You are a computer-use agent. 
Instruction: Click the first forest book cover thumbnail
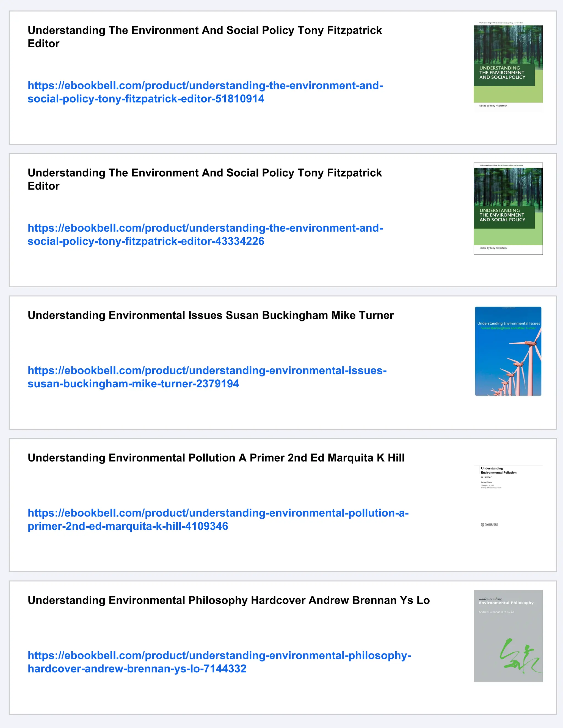pyautogui.click(x=508, y=66)
